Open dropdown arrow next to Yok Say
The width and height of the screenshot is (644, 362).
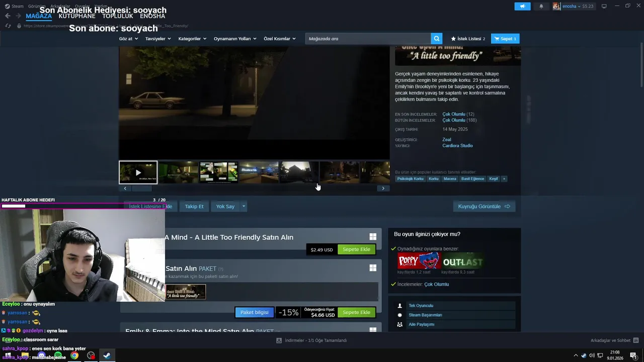[x=244, y=206]
